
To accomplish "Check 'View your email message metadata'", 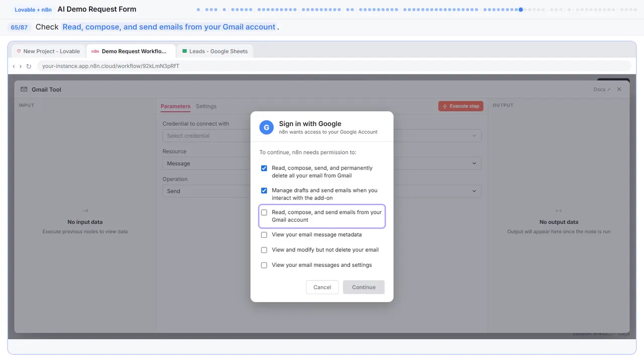I will coord(264,235).
